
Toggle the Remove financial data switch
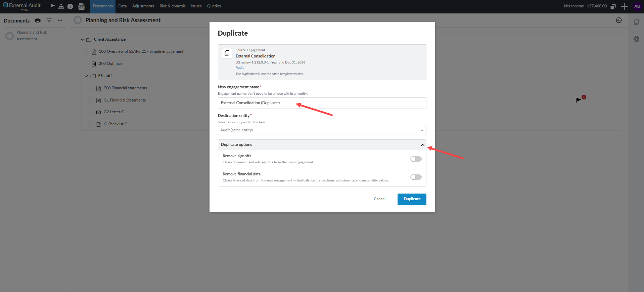[416, 177]
